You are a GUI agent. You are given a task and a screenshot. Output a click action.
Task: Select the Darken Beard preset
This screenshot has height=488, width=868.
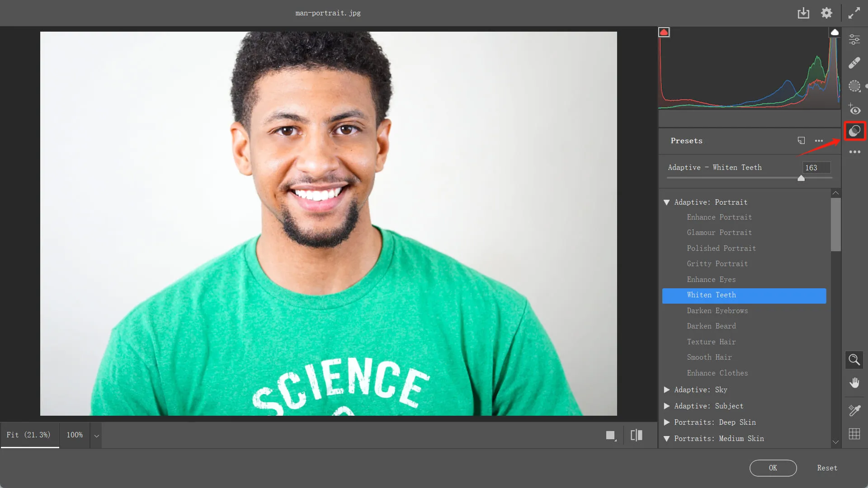coord(711,326)
